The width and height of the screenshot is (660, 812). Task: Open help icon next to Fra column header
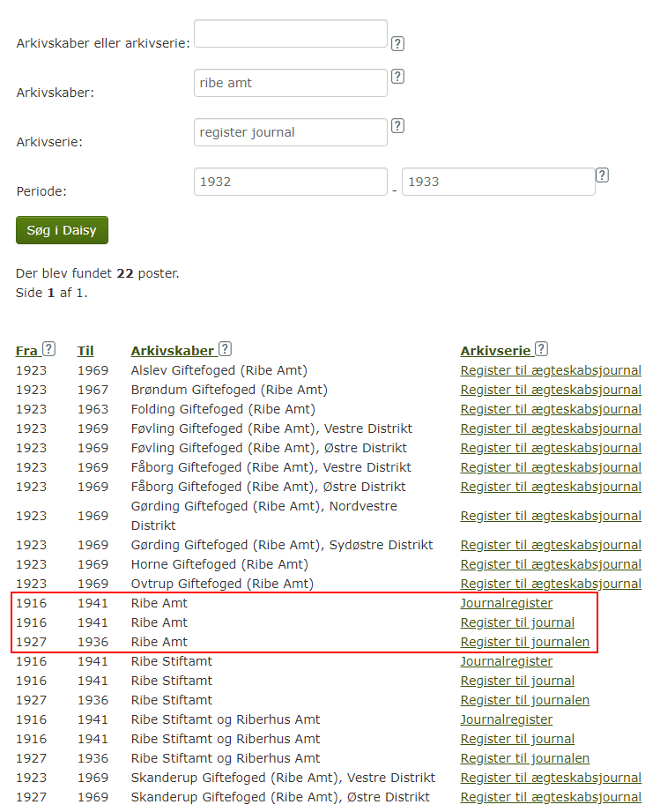(48, 349)
